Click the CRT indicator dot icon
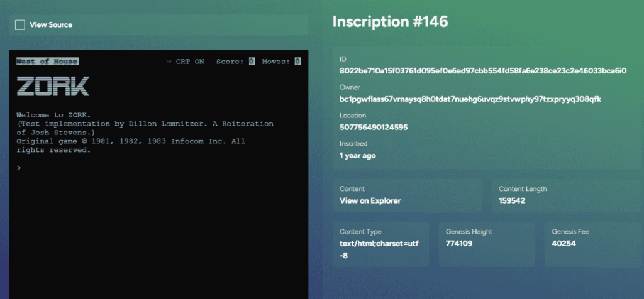Image resolution: width=644 pixels, height=299 pixels. tap(169, 62)
